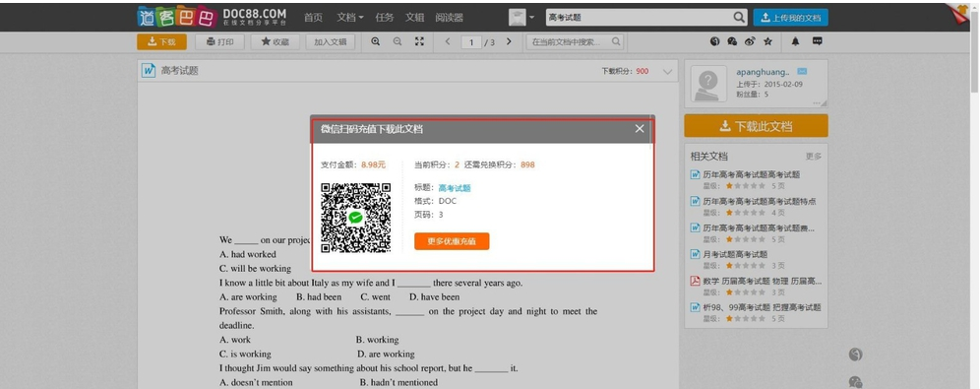The width and height of the screenshot is (980, 389).
Task: Click the blue badge icon beside uploader name
Action: 802,71
